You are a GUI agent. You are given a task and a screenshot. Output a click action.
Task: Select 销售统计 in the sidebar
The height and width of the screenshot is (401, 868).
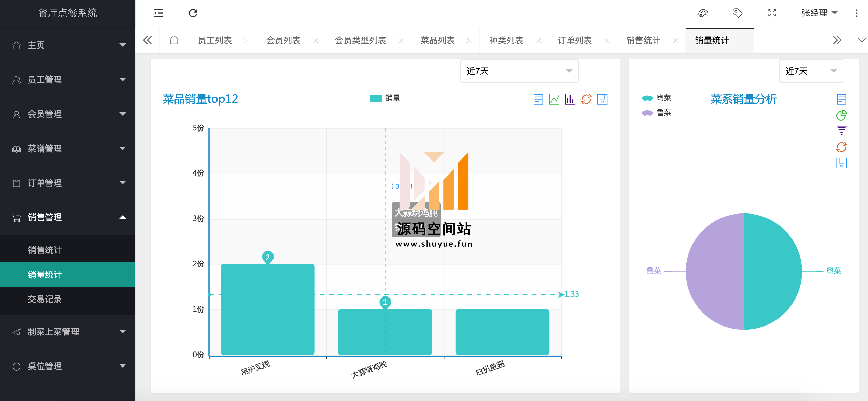point(45,250)
